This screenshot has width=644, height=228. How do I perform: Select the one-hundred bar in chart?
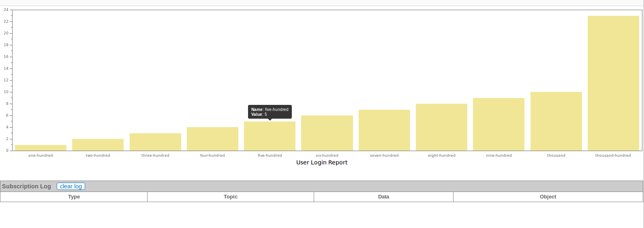click(41, 148)
